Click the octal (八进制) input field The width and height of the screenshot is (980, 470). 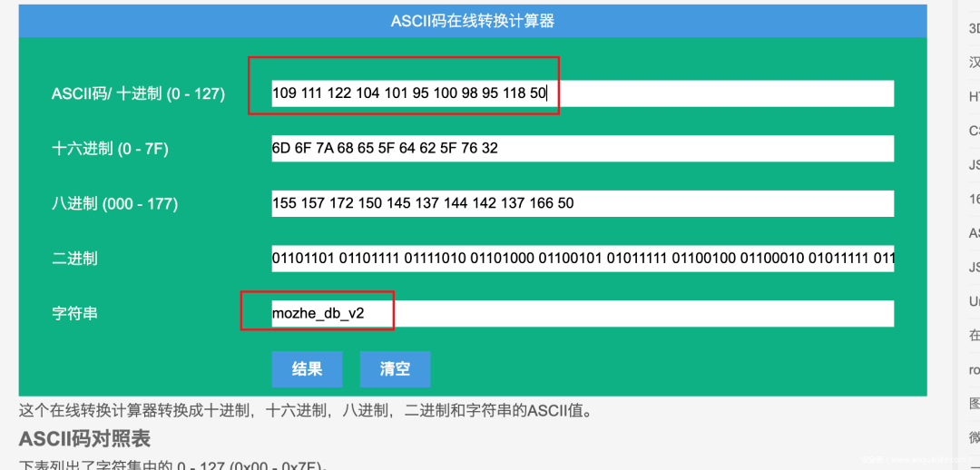coord(581,203)
